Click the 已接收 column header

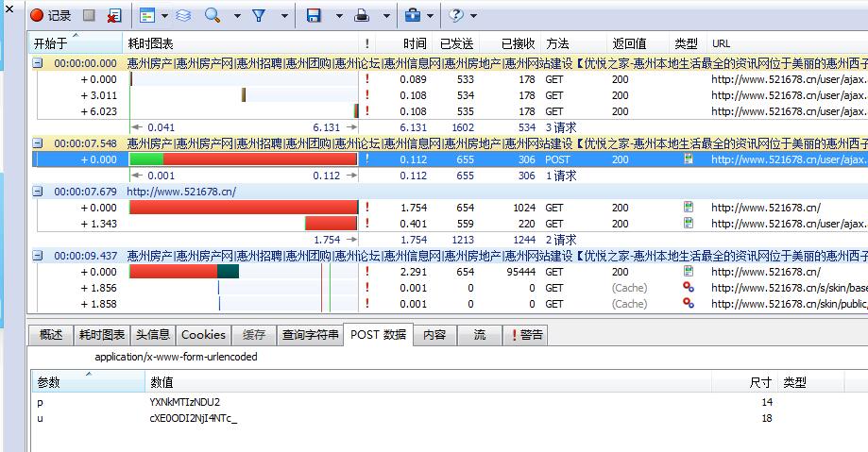pyautogui.click(x=510, y=43)
